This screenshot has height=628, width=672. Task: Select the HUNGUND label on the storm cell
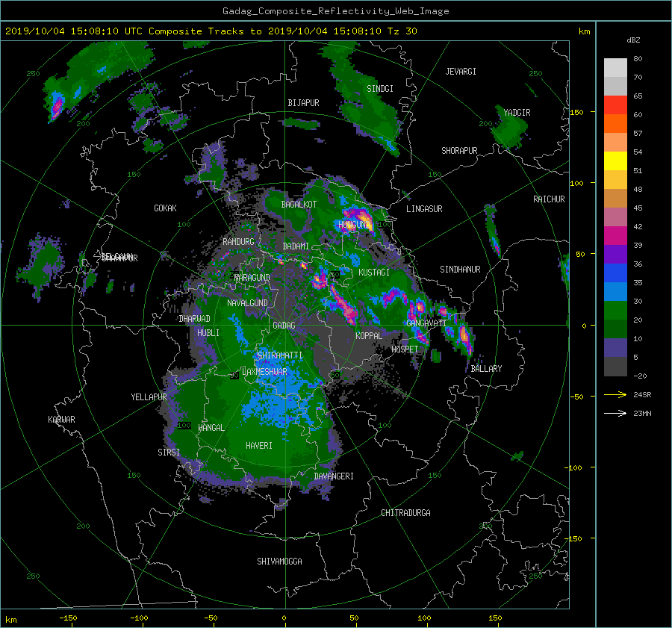coord(354,225)
